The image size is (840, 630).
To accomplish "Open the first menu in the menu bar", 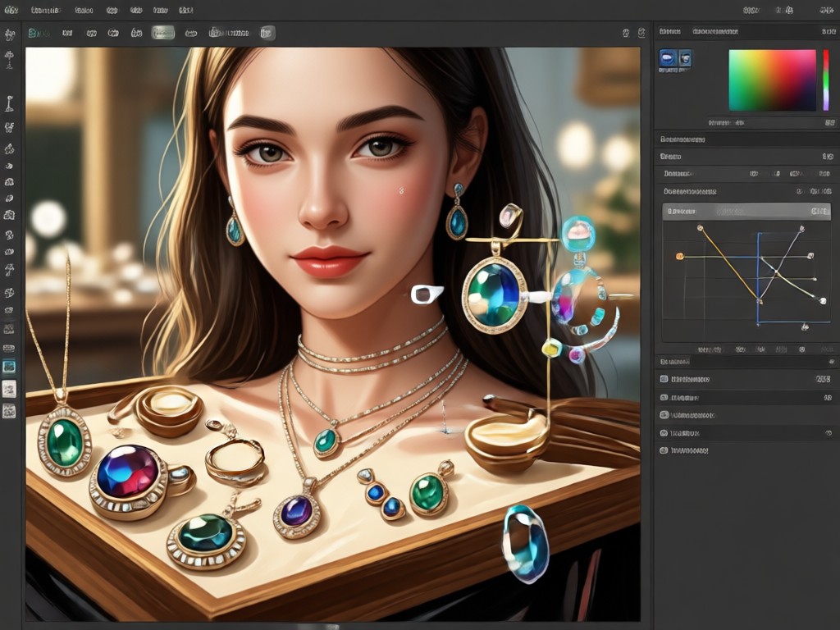I will (11, 10).
